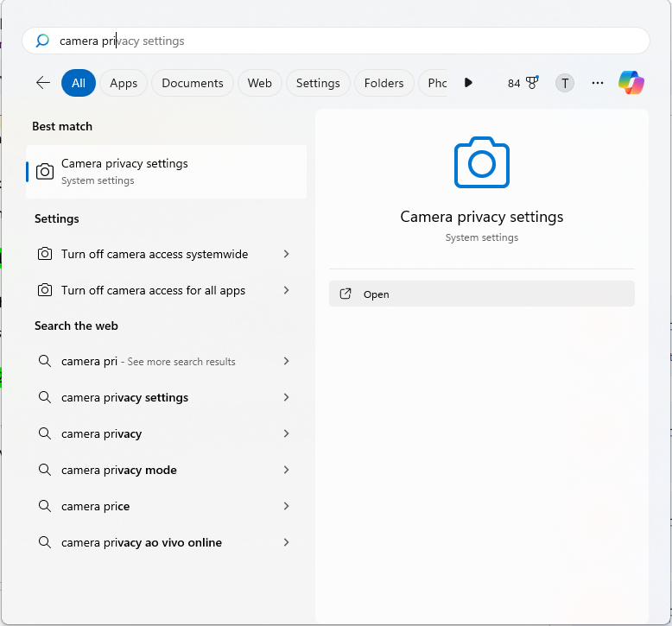The height and width of the screenshot is (626, 672).
Task: Click the large camera icon in preview pane
Action: [x=481, y=162]
